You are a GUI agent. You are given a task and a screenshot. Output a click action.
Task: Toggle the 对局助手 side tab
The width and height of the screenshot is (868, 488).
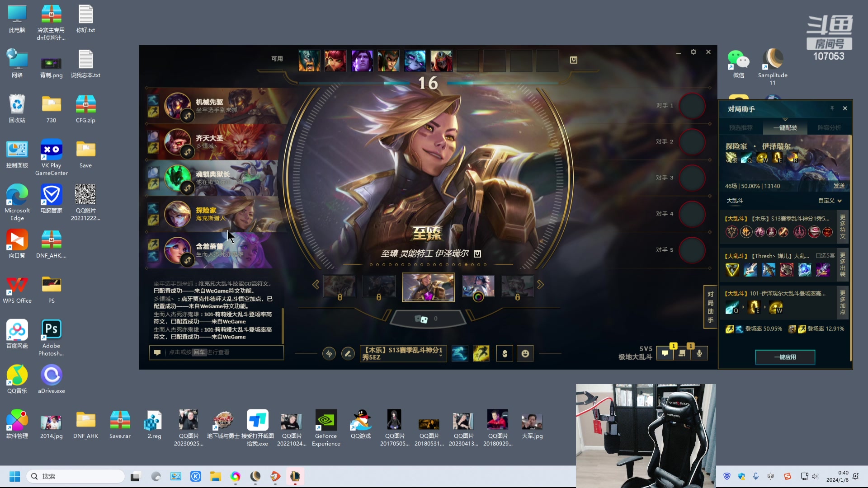pyautogui.click(x=710, y=307)
